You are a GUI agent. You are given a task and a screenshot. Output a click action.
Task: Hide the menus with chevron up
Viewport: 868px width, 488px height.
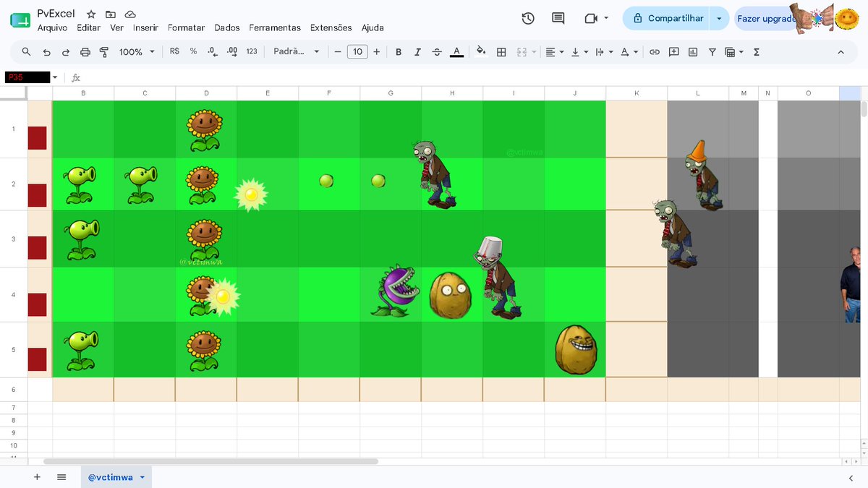click(841, 52)
